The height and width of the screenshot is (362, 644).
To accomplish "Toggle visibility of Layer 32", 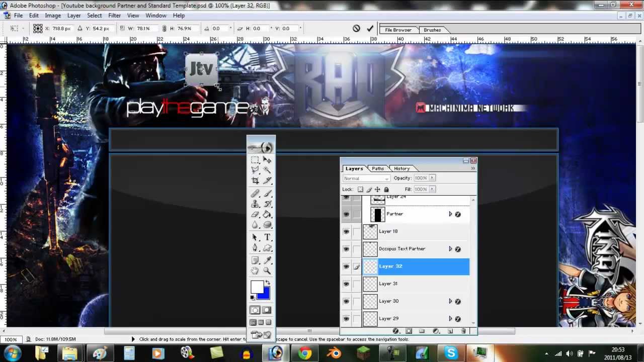I will [x=346, y=266].
